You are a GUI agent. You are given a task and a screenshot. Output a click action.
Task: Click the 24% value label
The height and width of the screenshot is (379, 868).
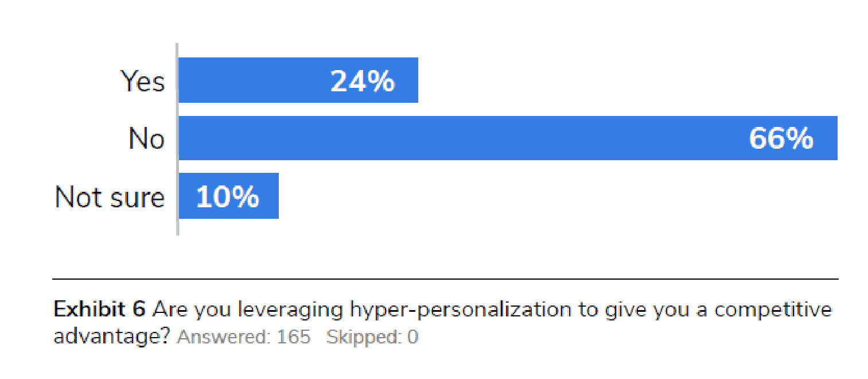pos(363,82)
